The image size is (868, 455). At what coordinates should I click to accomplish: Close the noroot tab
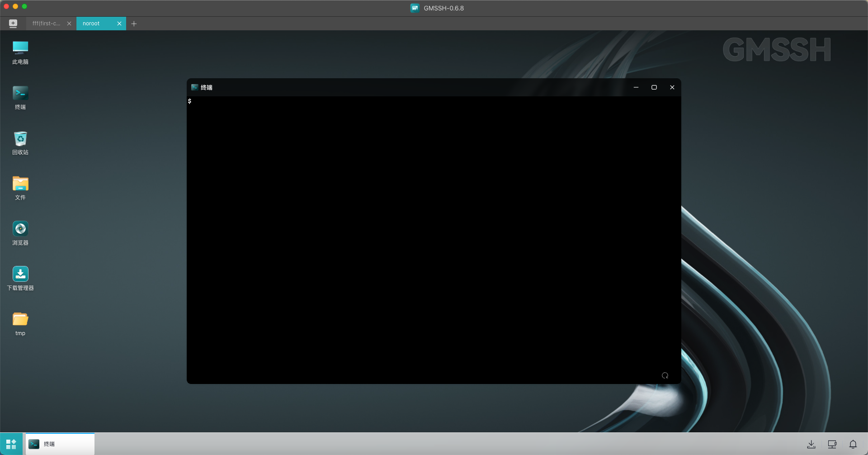[119, 24]
